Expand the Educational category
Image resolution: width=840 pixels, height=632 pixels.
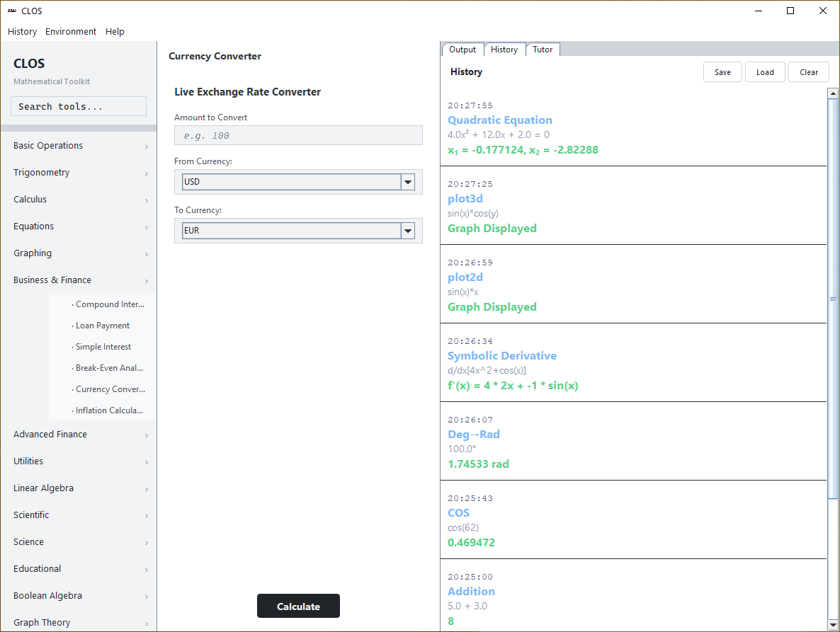click(79, 568)
